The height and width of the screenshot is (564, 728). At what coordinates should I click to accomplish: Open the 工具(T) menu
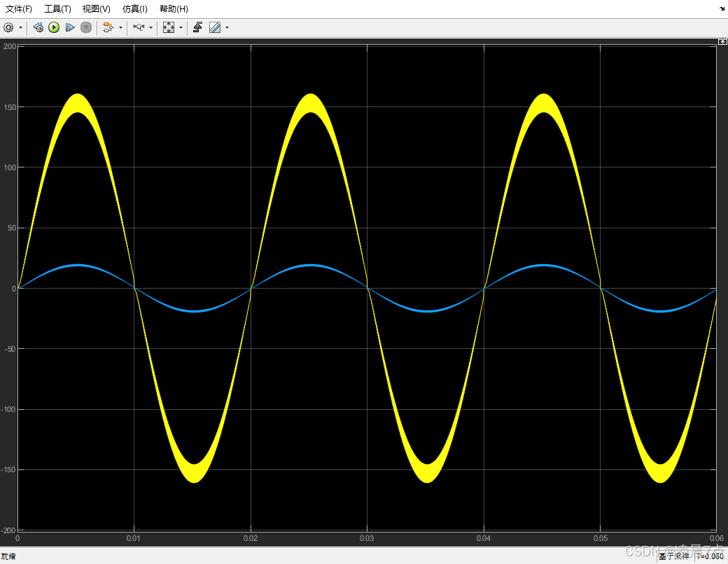pyautogui.click(x=57, y=9)
